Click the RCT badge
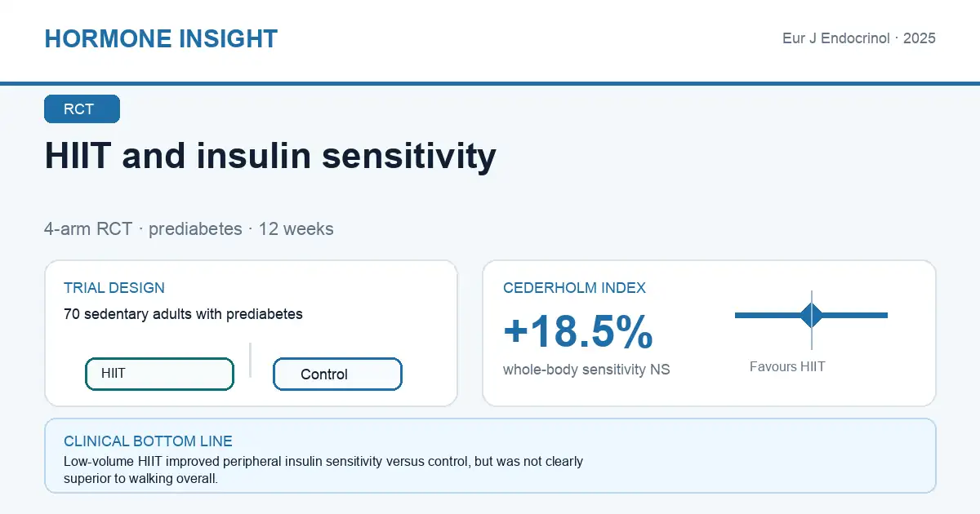This screenshot has height=514, width=980. tap(82, 109)
